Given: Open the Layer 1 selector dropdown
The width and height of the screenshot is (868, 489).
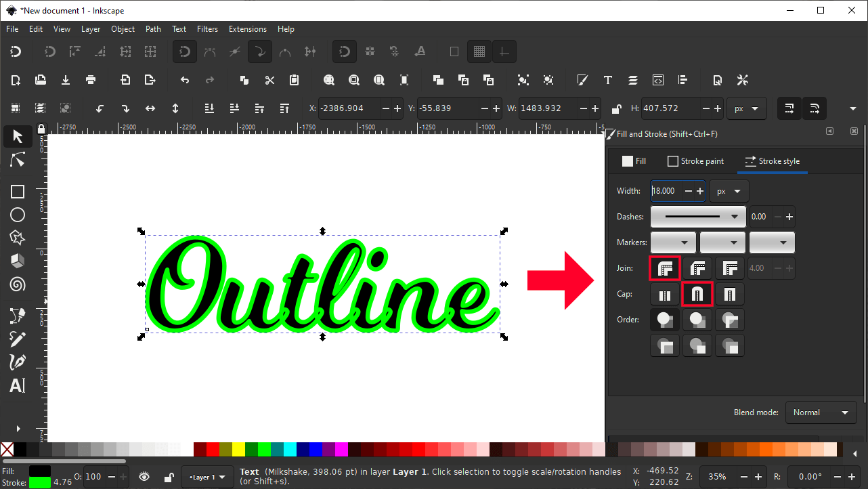Looking at the screenshot, I should [x=207, y=477].
